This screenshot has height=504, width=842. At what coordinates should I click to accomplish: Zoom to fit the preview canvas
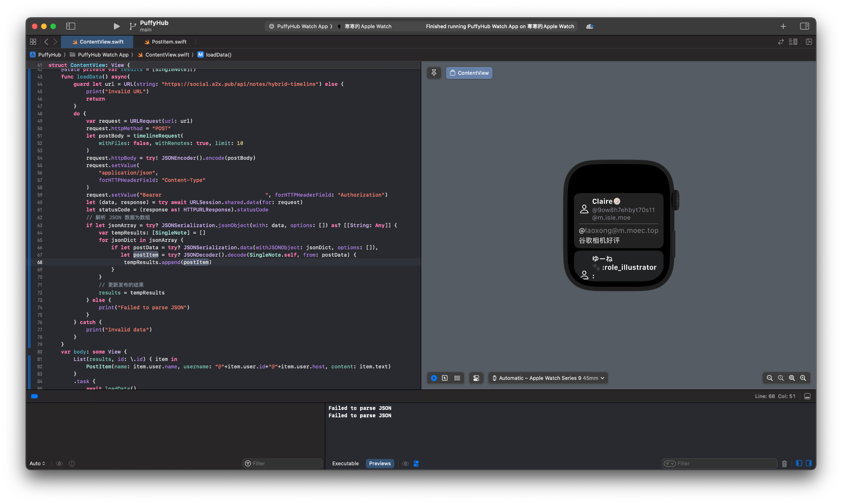pyautogui.click(x=792, y=378)
